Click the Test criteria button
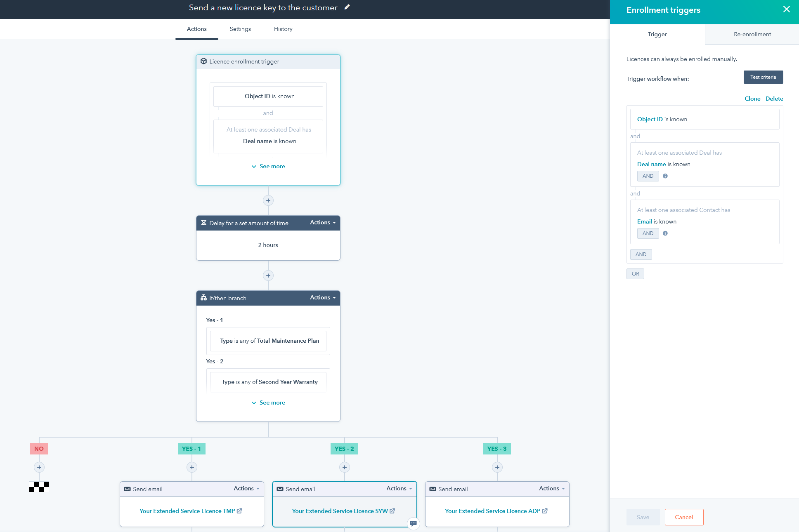 point(763,77)
